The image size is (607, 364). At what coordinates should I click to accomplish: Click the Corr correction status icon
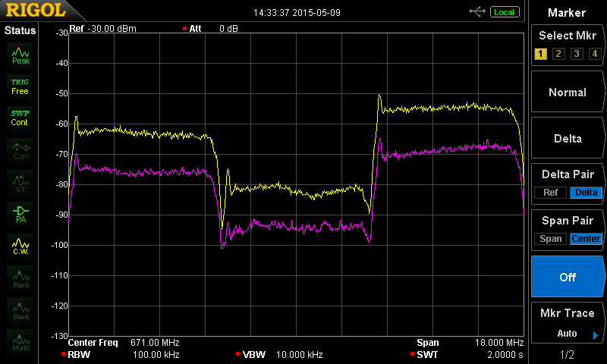(x=20, y=150)
